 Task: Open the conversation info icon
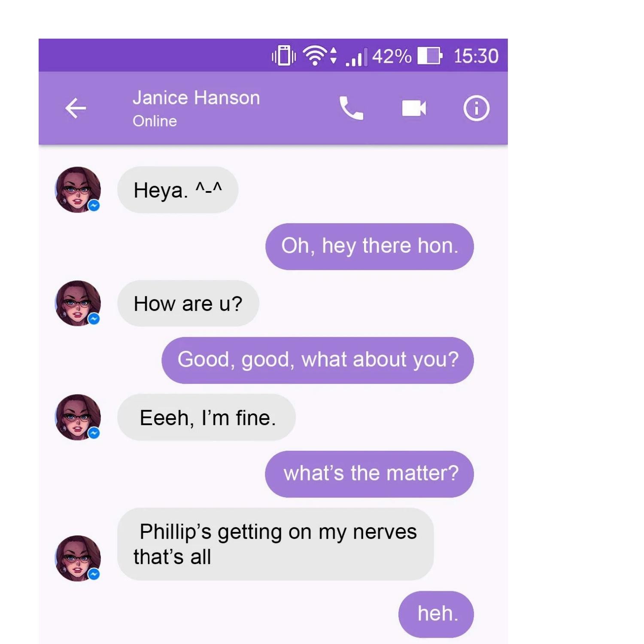coord(476,108)
